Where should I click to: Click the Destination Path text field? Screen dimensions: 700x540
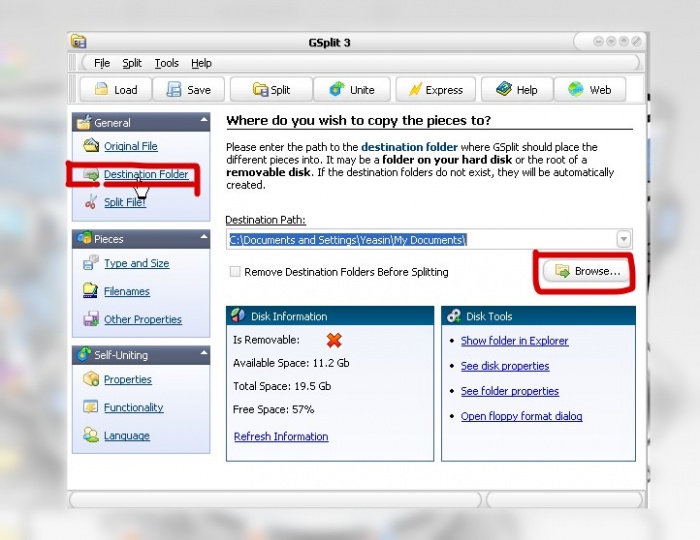click(421, 240)
